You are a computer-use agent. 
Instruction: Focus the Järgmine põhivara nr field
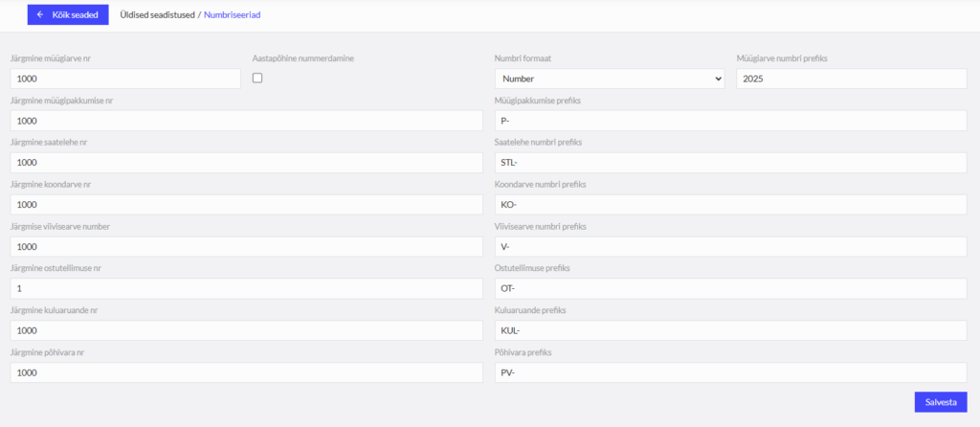coord(247,372)
